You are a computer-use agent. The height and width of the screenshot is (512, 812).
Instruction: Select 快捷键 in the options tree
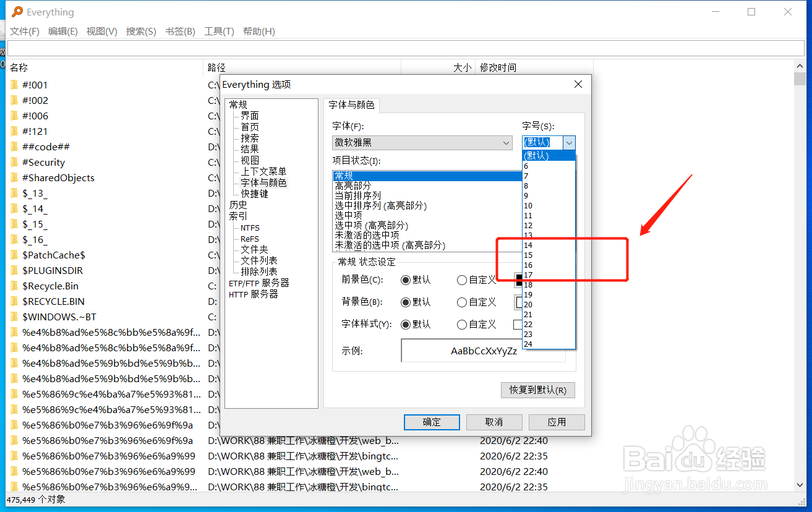pyautogui.click(x=254, y=194)
